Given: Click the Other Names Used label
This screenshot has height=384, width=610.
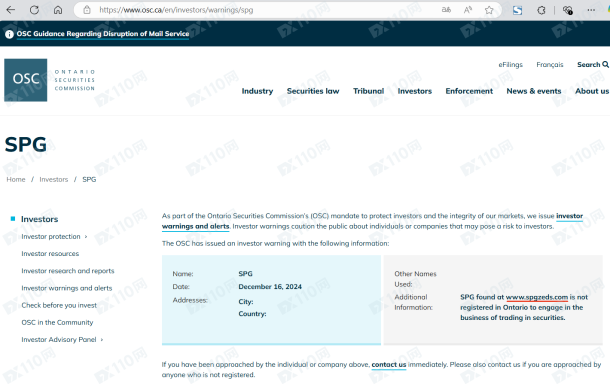Looking at the screenshot, I should pos(415,279).
